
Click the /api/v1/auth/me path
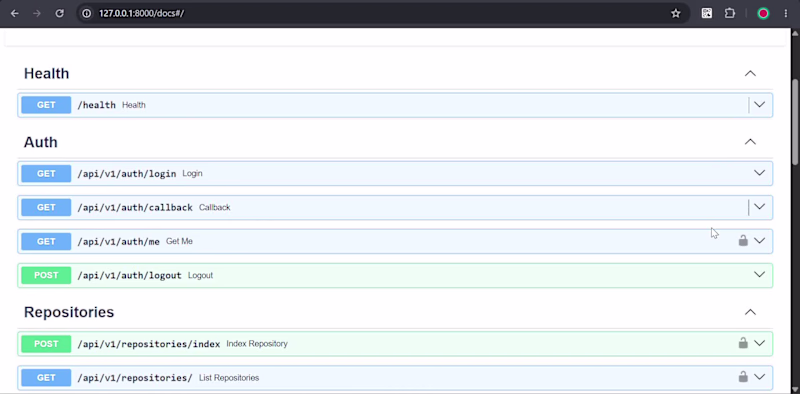pos(118,241)
